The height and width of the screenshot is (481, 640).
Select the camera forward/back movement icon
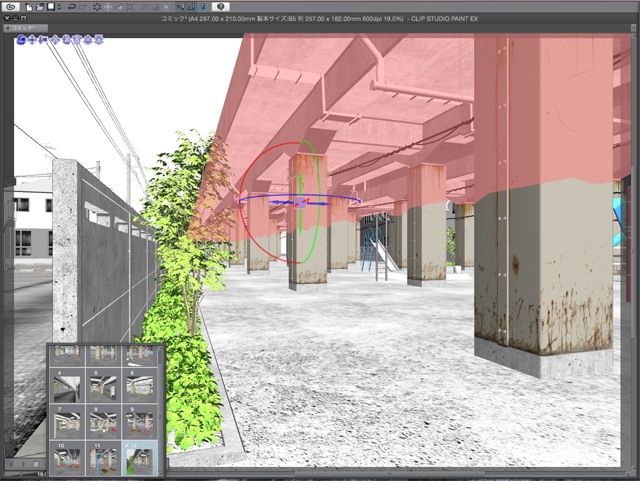43,40
